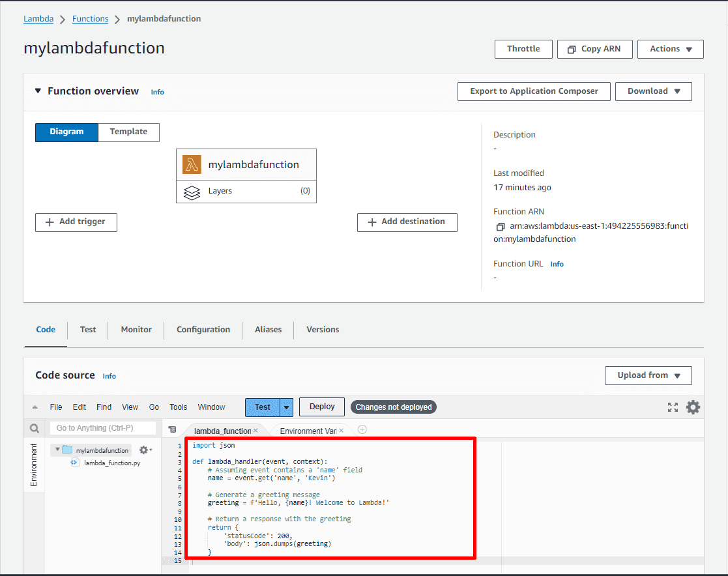
Task: Click the Changes not deployed badge
Action: [393, 407]
